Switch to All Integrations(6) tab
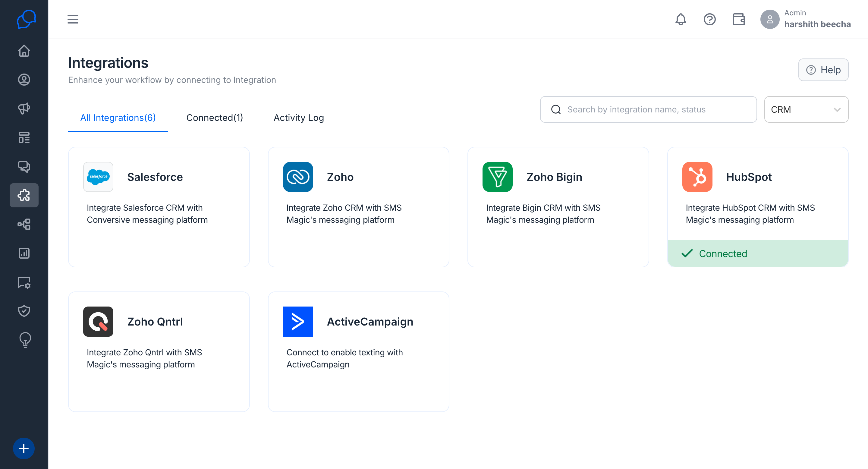868x469 pixels. [x=118, y=118]
